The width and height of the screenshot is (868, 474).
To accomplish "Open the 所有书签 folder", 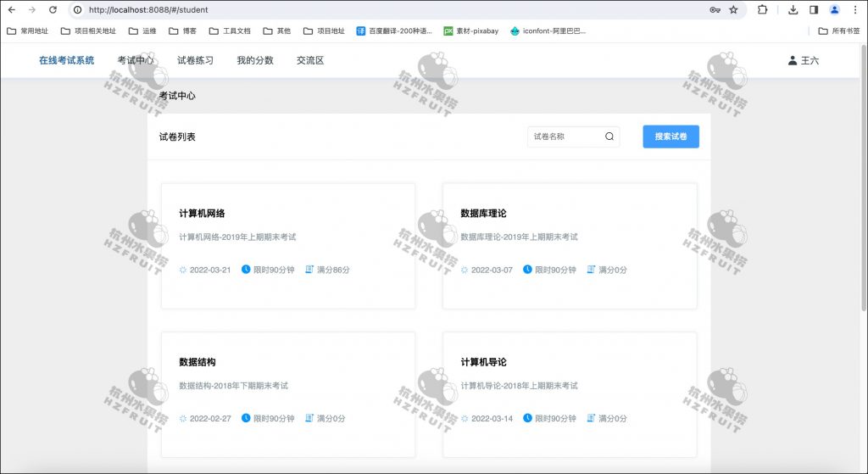I will click(x=839, y=31).
